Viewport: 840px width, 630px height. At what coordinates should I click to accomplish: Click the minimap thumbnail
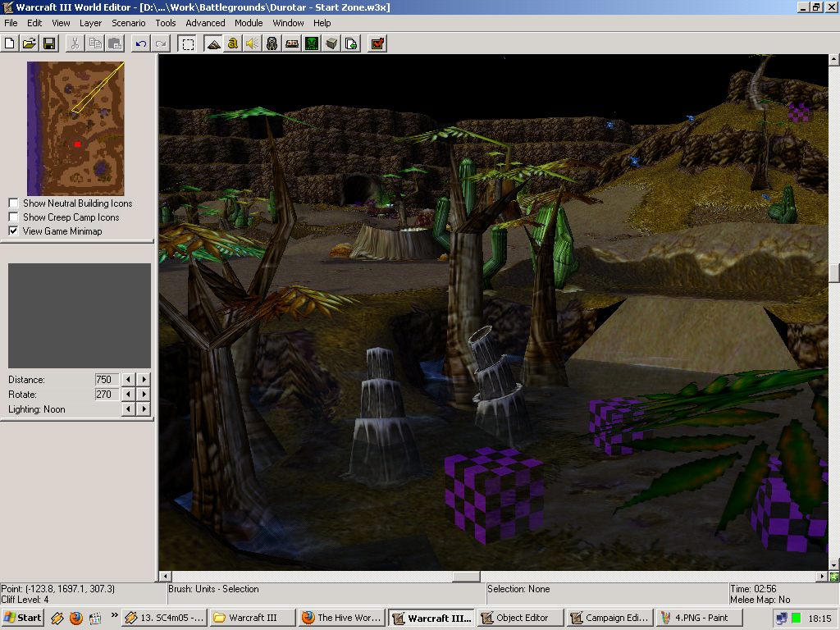click(75, 129)
